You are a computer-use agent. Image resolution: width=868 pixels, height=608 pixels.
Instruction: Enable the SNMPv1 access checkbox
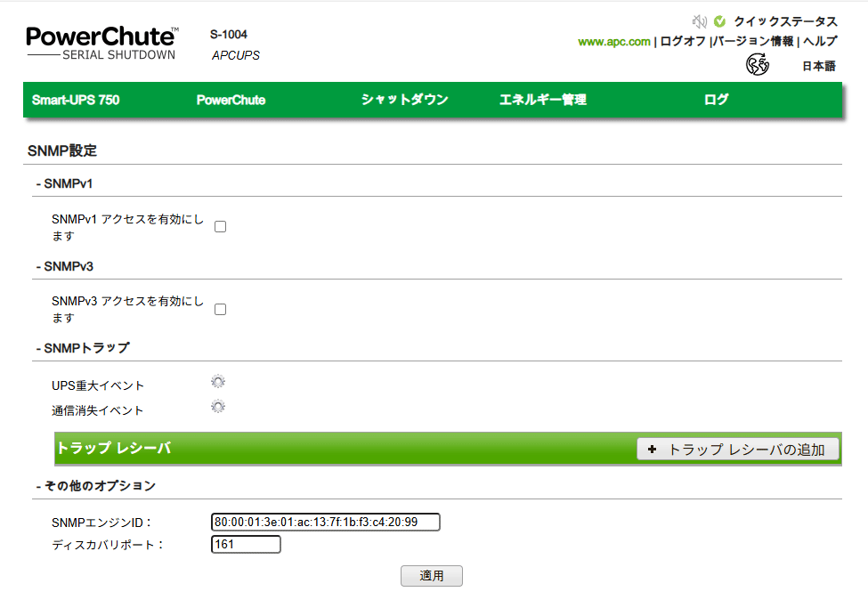click(x=220, y=226)
